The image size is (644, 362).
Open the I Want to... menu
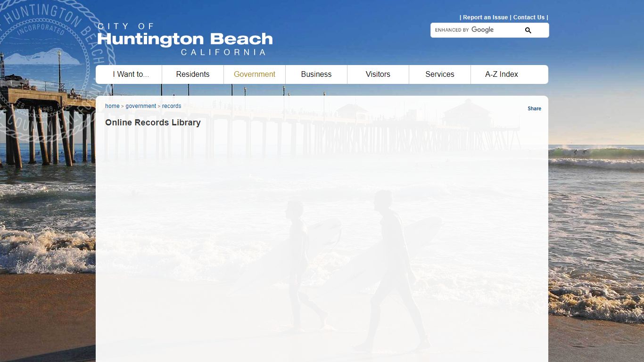tap(131, 74)
